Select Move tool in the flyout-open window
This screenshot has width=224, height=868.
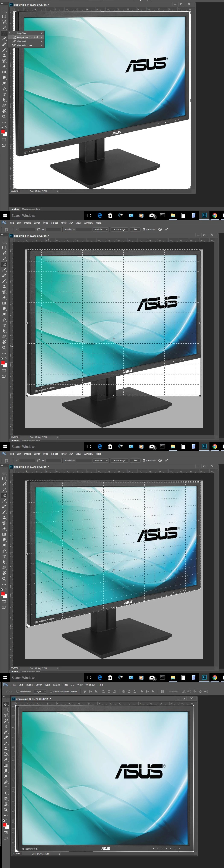[x=4, y=11]
